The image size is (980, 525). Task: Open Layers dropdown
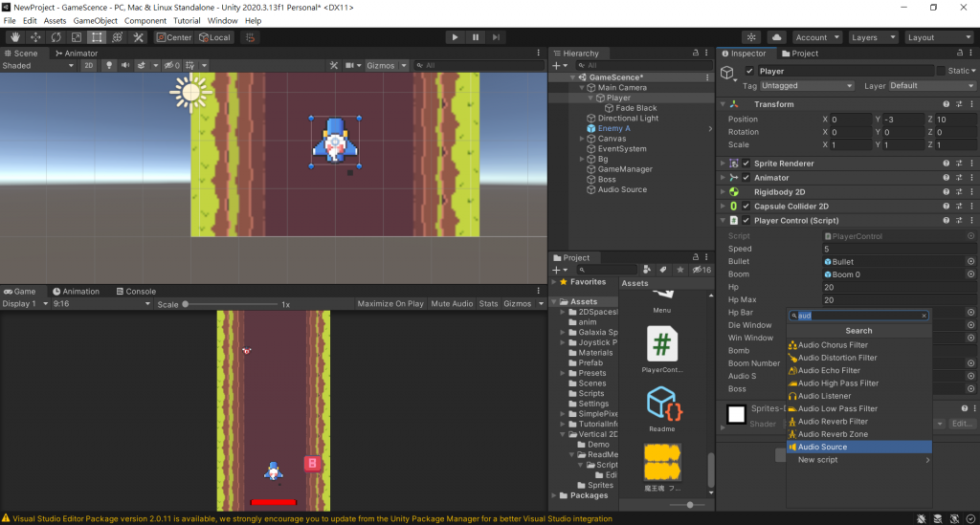tap(873, 37)
